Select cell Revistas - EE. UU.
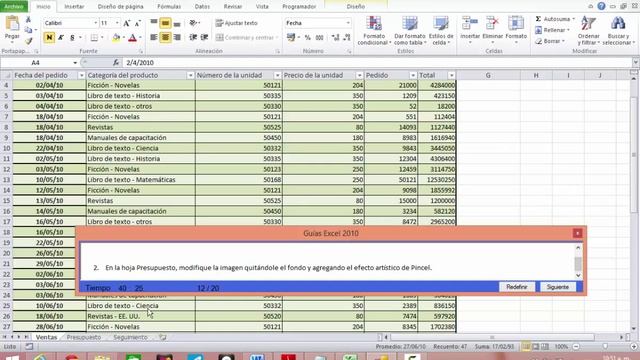The width and height of the screenshot is (640, 360). pos(140,316)
